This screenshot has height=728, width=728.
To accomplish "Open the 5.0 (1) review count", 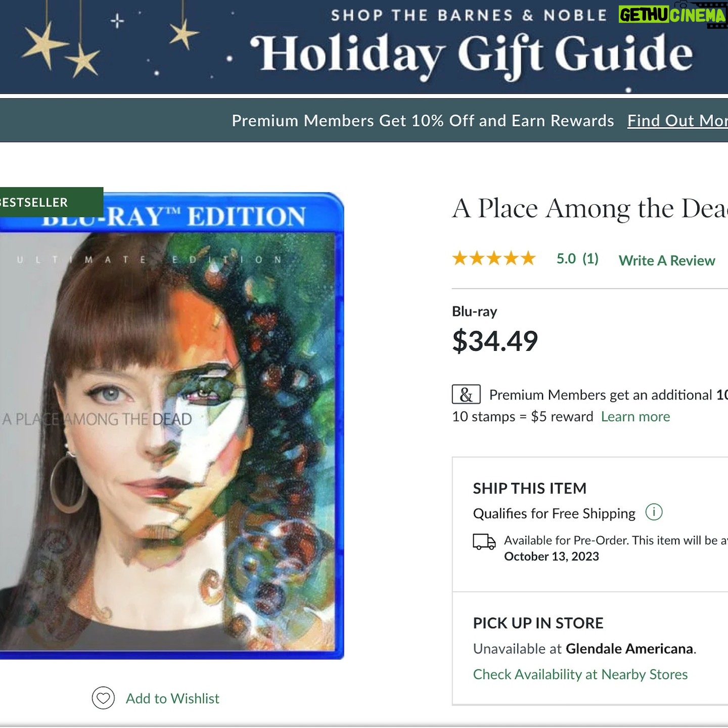I will click(x=577, y=259).
